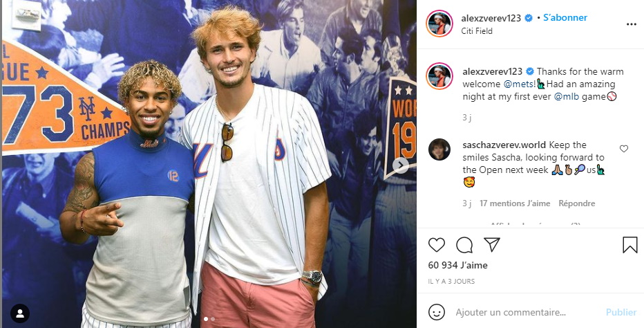This screenshot has width=644, height=328.
Task: Open comments using the speech bubble icon
Action: pos(464,245)
